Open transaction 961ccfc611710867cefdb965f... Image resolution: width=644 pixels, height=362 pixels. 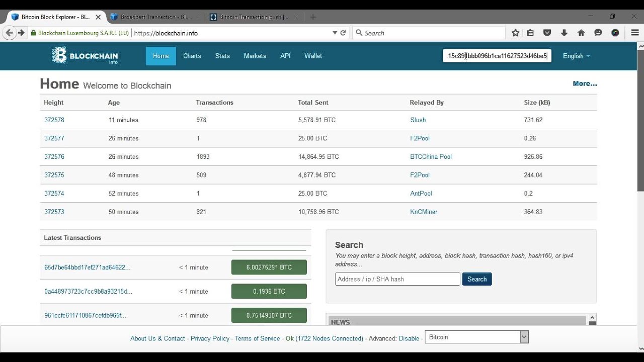(86, 316)
